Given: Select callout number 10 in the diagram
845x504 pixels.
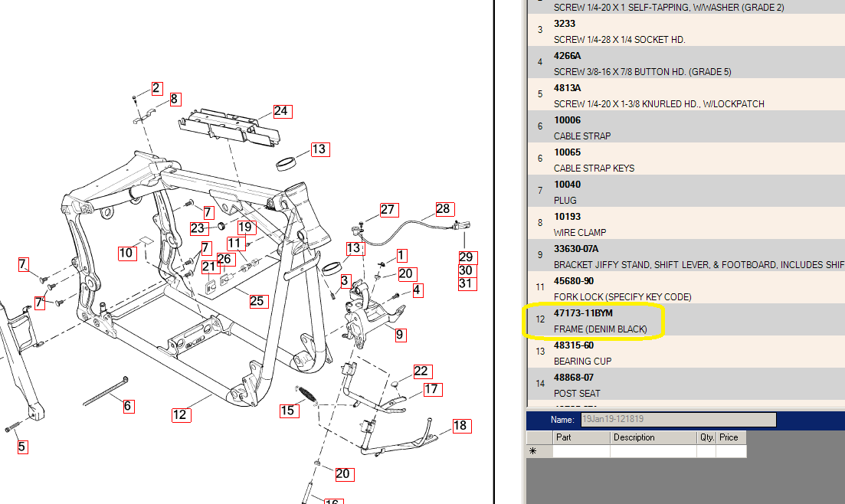Looking at the screenshot, I should pos(127,253).
